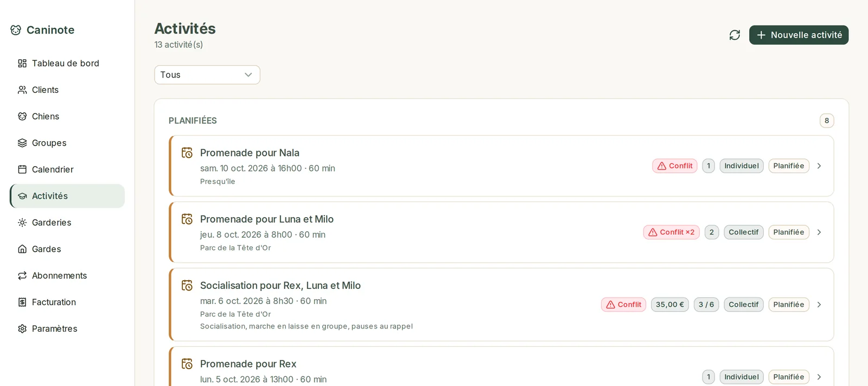Viewport: 868px width, 386px height.
Task: Click calendar-clock icon of Promenade pour Nala
Action: (187, 153)
